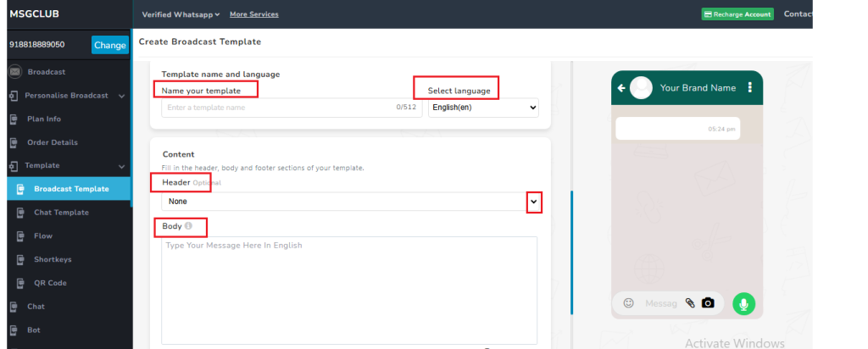
Task: Open the Select language dropdown
Action: coord(483,108)
